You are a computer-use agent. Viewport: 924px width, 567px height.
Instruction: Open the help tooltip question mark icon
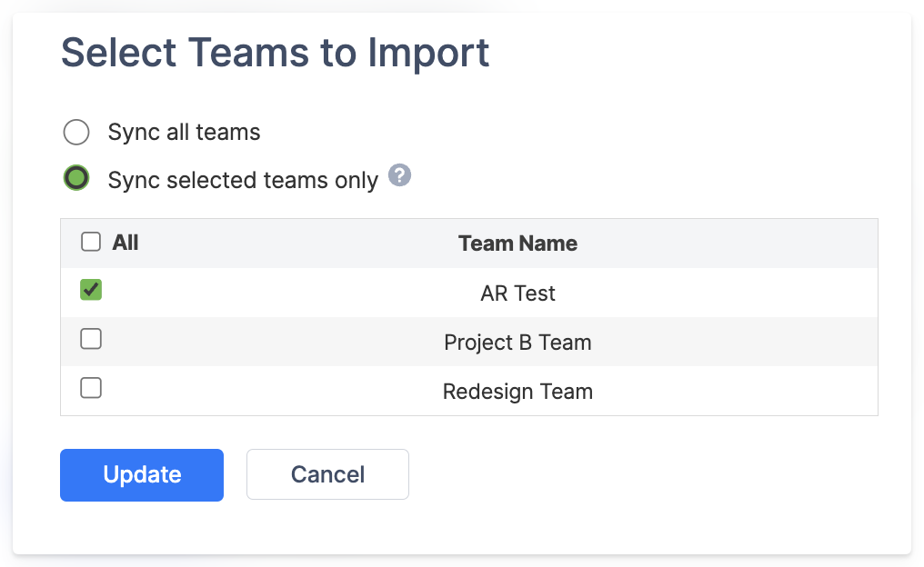400,175
